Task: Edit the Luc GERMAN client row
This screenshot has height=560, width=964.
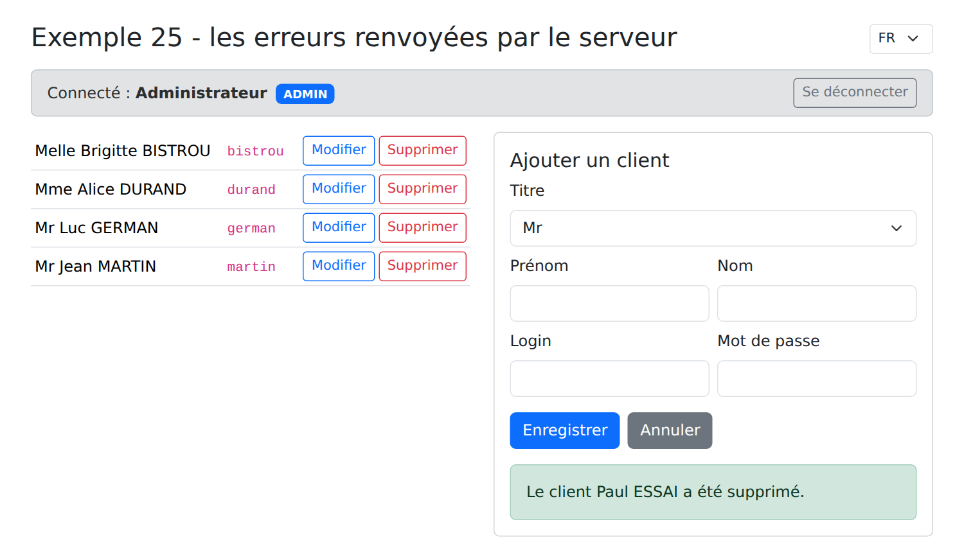Action: [x=339, y=227]
